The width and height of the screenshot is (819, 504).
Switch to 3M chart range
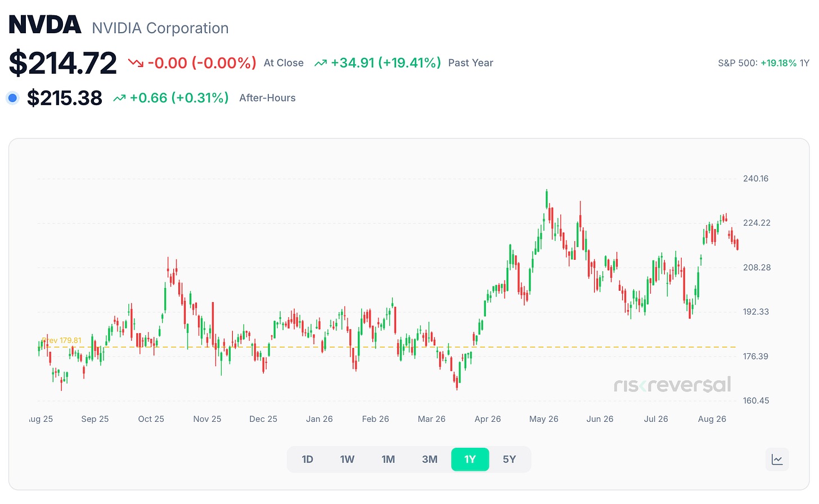coord(430,460)
